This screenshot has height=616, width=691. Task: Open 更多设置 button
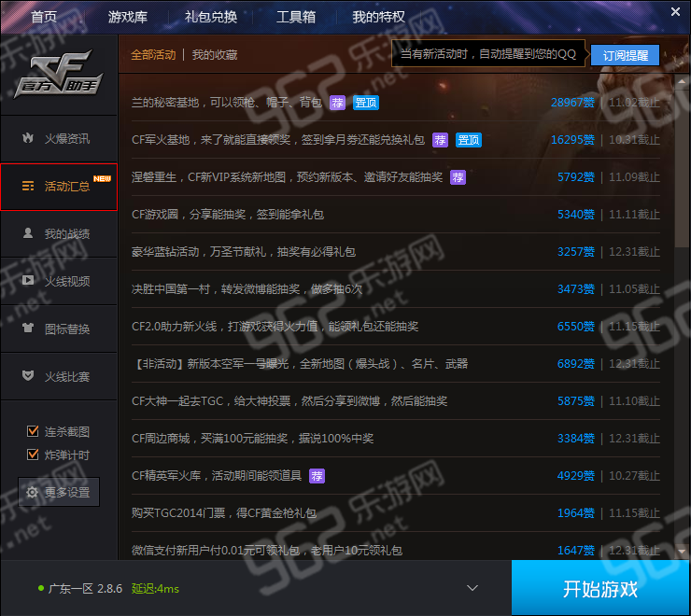click(x=59, y=492)
